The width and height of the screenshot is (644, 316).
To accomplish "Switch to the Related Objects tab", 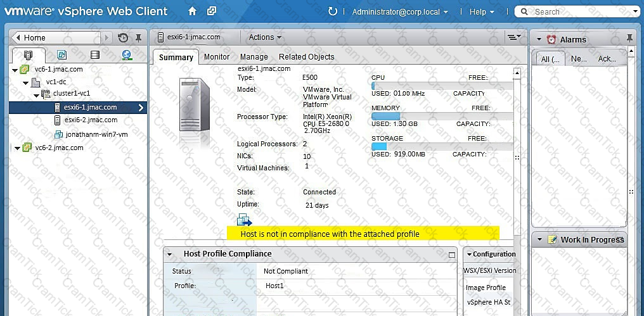I will 306,57.
